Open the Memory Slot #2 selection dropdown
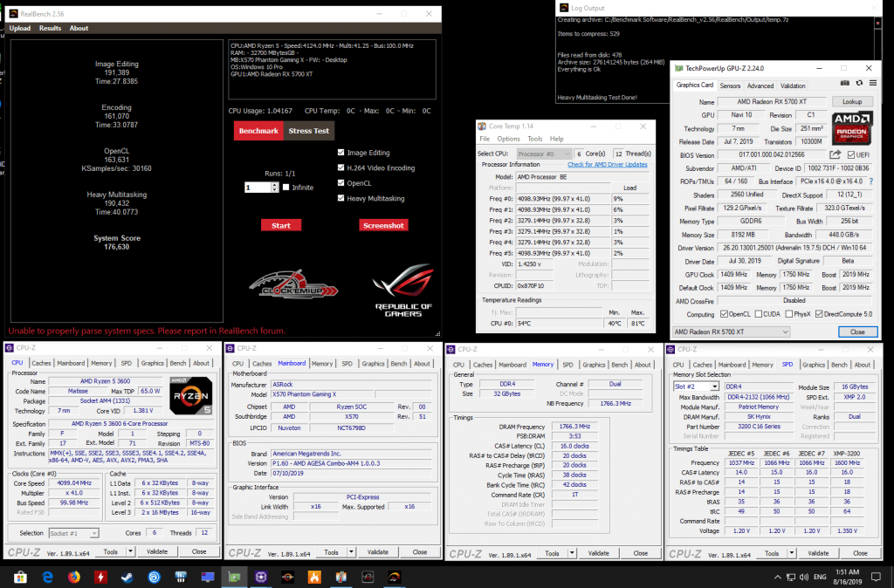Screen dimensions: 894x588 [697, 386]
